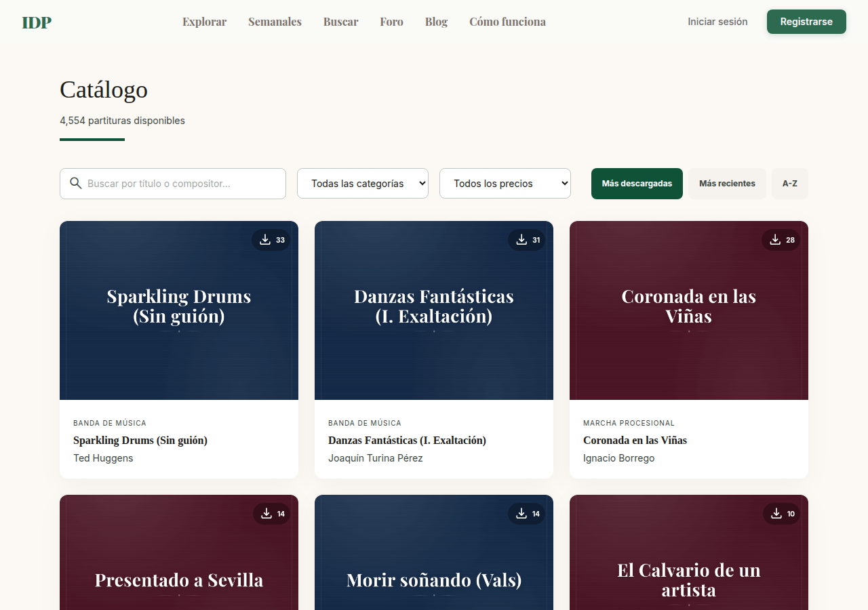Open the El Calvario de un artista cover

(689, 552)
